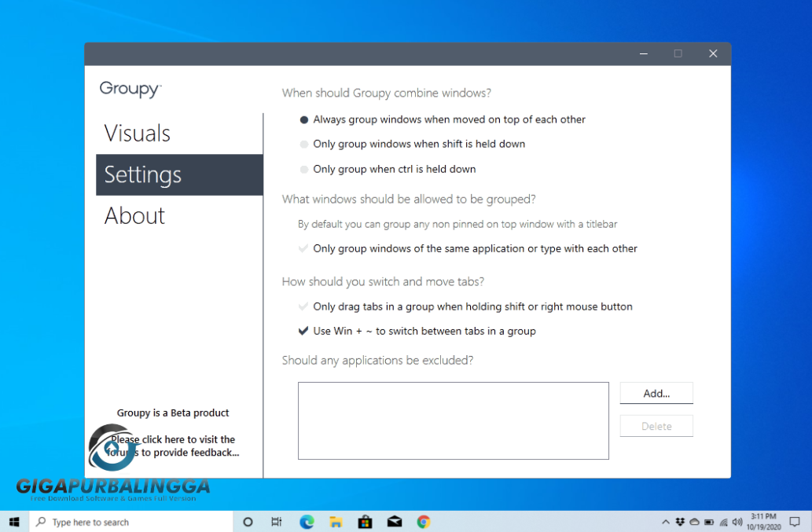
Task: Click inside the excluded applications list box
Action: [453, 420]
